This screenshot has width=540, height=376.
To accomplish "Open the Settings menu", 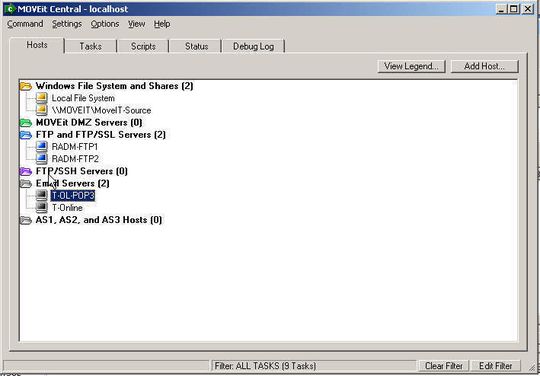I will [x=67, y=24].
